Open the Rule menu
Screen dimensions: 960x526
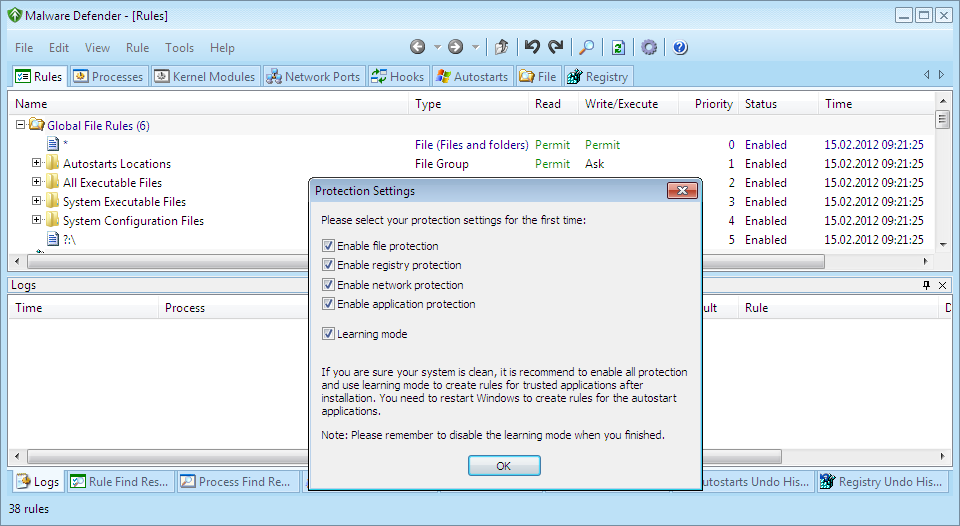pyautogui.click(x=137, y=48)
